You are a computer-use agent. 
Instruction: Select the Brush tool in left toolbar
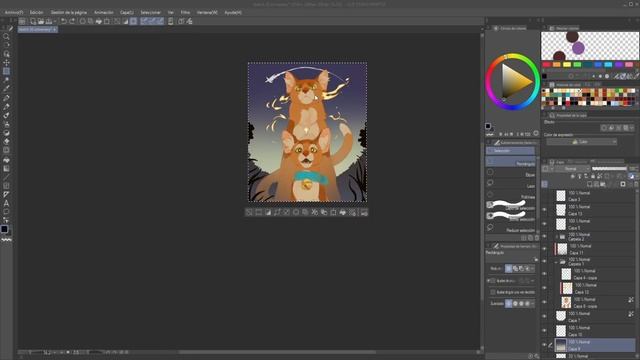[x=6, y=116]
